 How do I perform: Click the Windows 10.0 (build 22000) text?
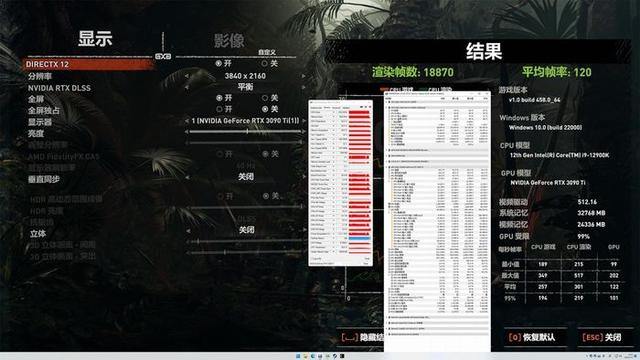click(x=545, y=127)
